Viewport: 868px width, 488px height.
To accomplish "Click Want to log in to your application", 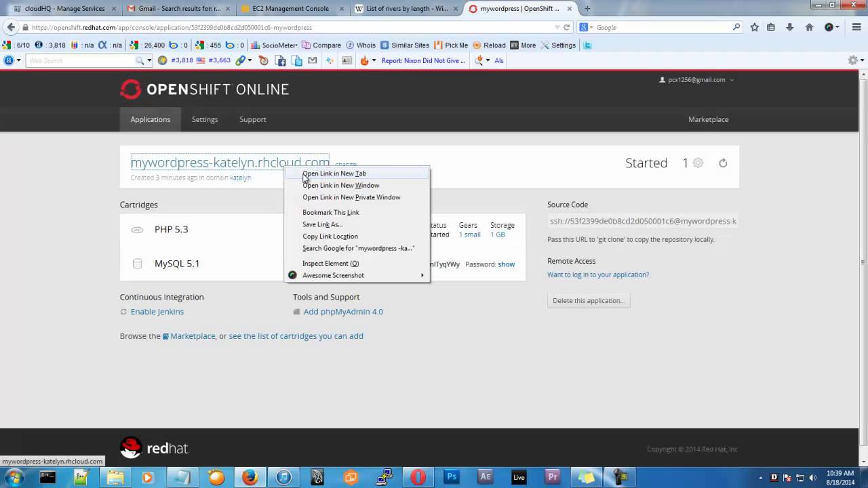I will pyautogui.click(x=598, y=274).
